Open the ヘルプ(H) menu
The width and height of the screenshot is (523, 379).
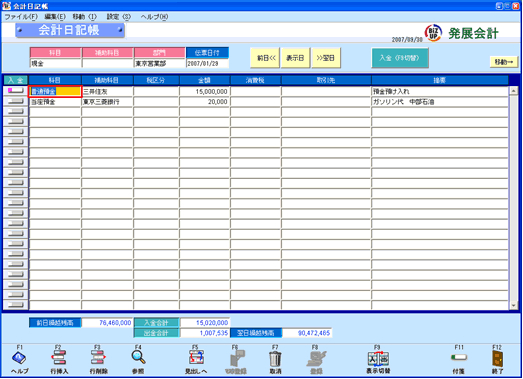[154, 17]
